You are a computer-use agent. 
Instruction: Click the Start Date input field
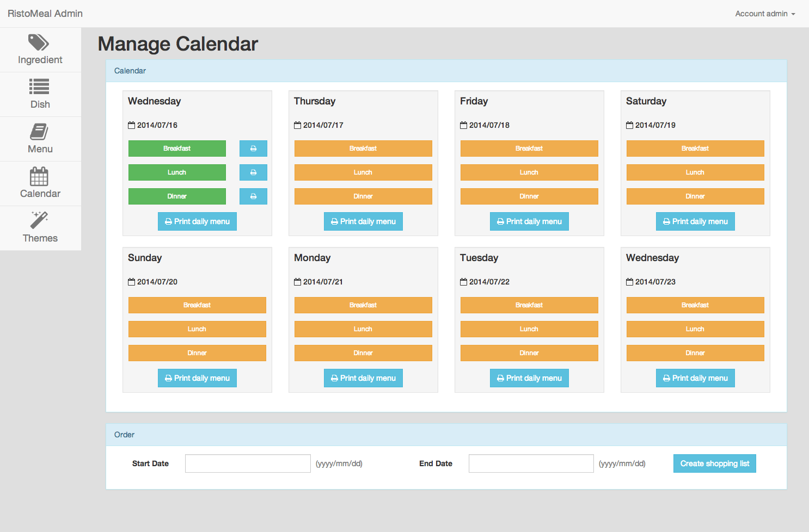tap(248, 463)
